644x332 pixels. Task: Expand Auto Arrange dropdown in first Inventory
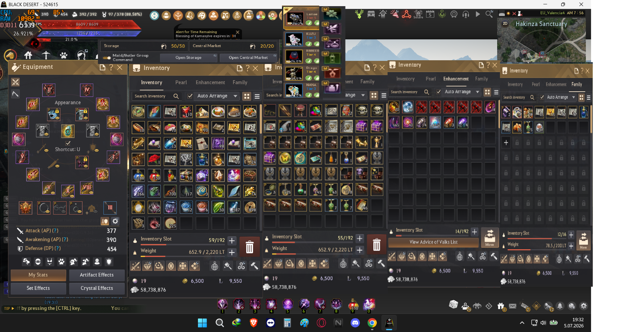point(235,96)
